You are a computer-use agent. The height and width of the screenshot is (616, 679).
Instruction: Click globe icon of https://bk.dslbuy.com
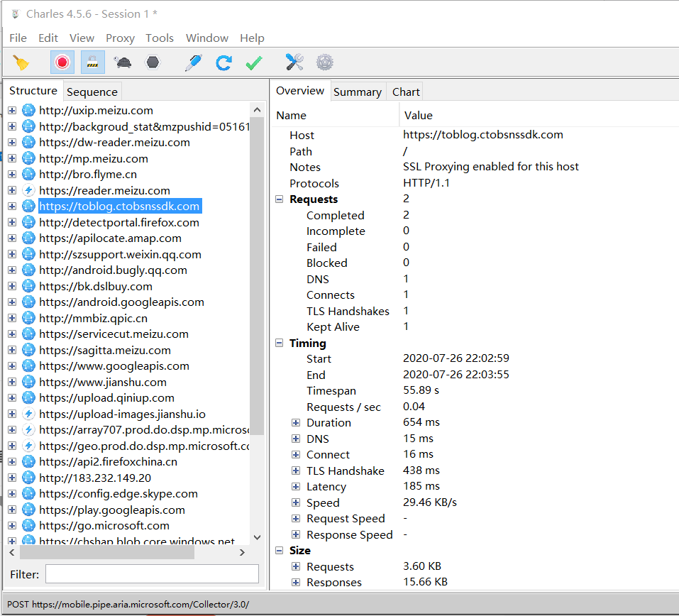pyautogui.click(x=28, y=286)
